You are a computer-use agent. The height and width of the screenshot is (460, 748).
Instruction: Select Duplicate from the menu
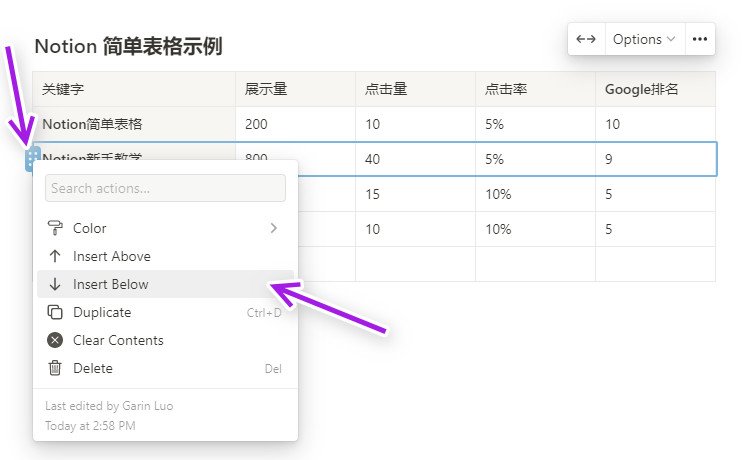click(x=165, y=313)
